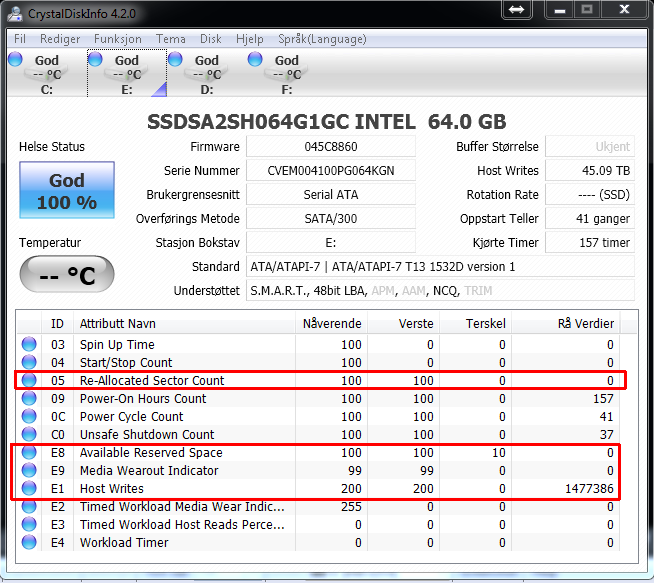Viewport: 654px width, 583px height.
Task: Click the CrystalDiskInfo title bar icon
Action: [x=15, y=13]
